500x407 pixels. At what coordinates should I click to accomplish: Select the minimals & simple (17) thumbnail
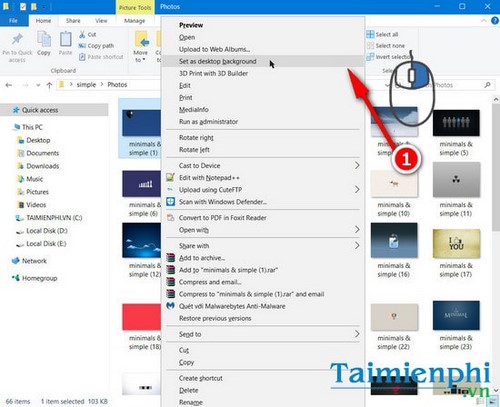click(456, 253)
